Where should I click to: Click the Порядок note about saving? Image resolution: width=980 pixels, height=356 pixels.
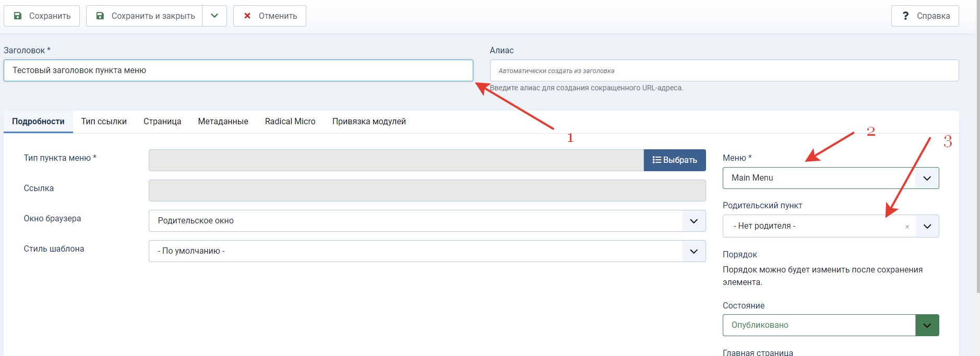click(x=822, y=276)
